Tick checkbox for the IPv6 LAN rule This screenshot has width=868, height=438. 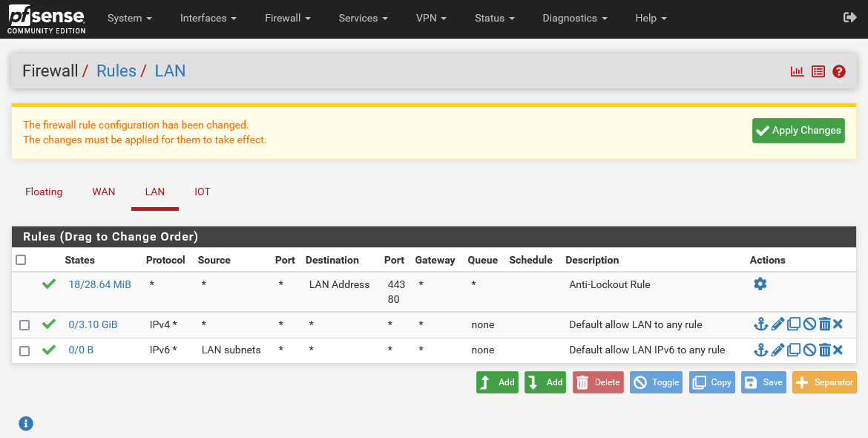24,351
